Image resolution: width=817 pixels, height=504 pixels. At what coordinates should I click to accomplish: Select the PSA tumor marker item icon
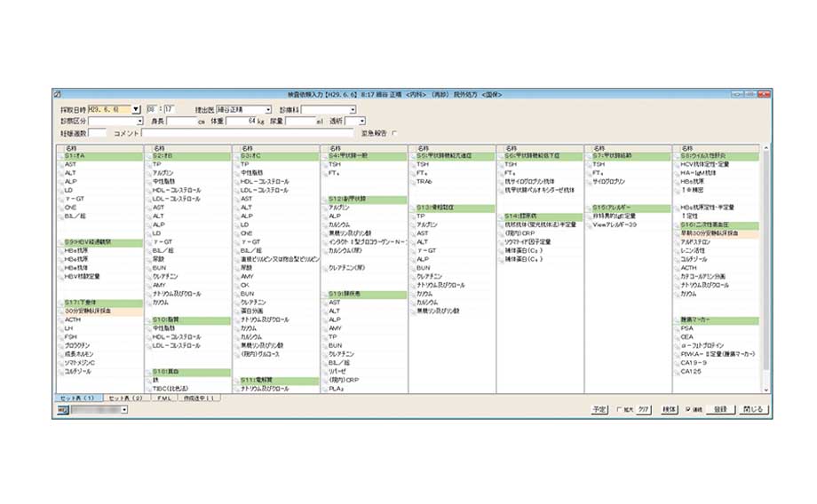(x=677, y=328)
